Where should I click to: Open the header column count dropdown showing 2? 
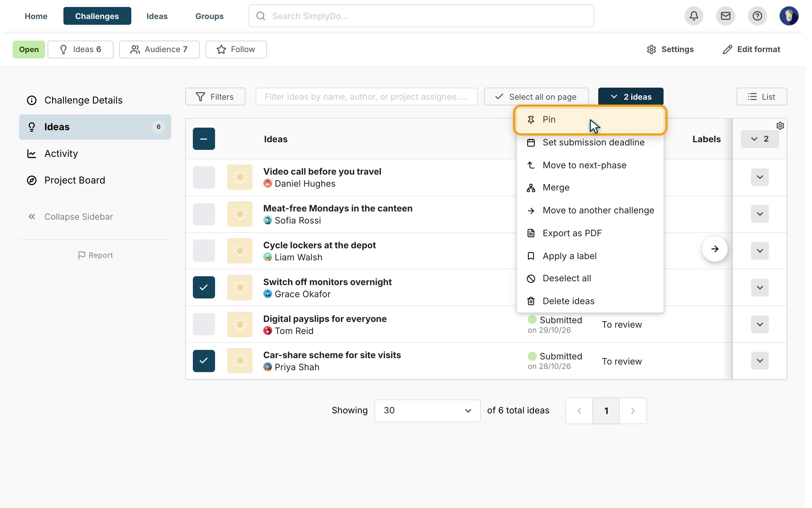coord(760,139)
